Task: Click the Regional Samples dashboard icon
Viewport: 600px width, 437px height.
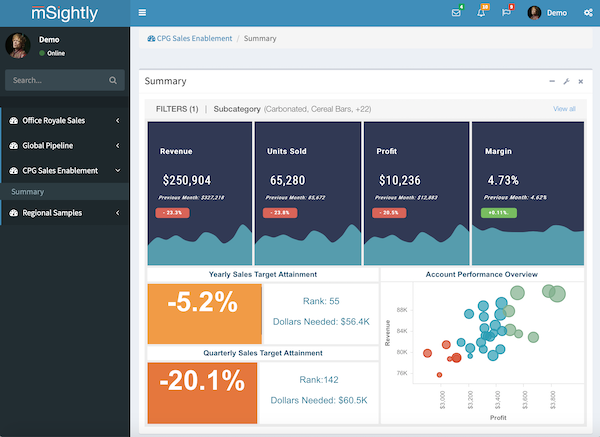Action: (13, 213)
